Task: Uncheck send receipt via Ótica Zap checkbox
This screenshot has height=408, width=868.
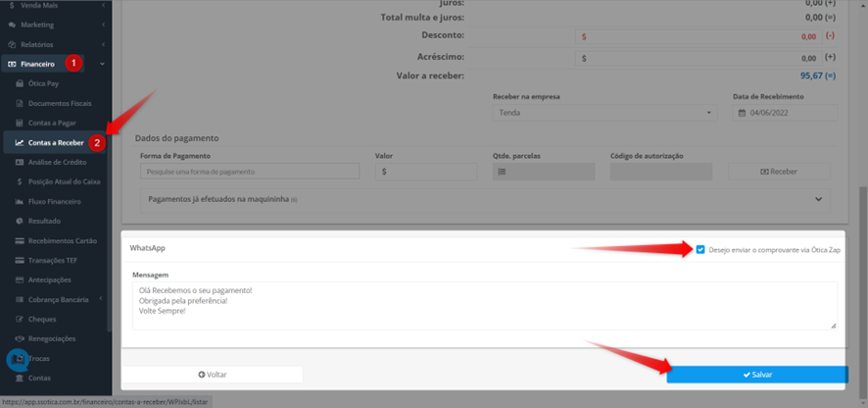Action: [700, 249]
